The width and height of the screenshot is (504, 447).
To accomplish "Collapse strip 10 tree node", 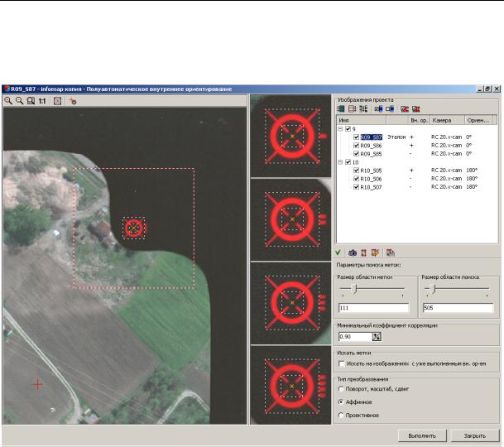I will [x=340, y=162].
